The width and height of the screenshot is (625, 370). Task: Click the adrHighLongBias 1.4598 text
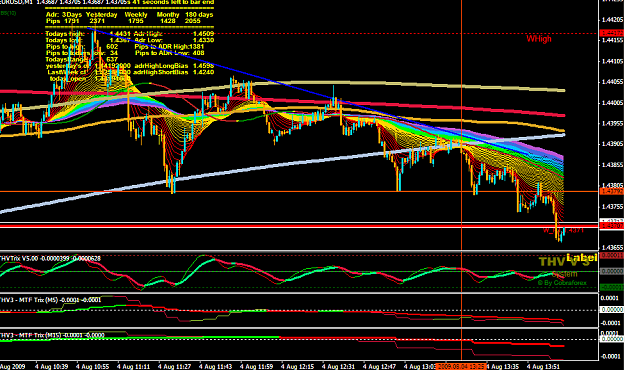click(173, 66)
